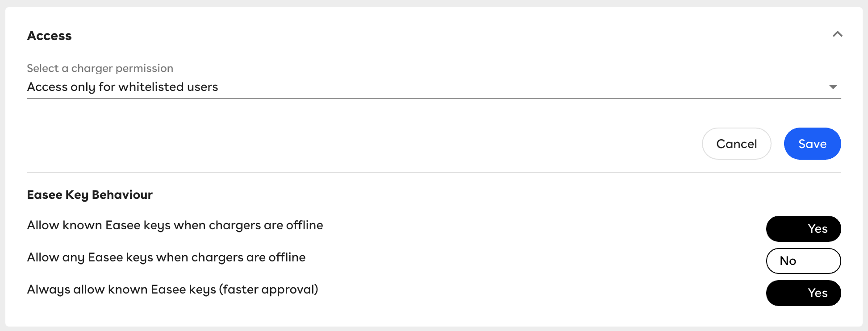The height and width of the screenshot is (331, 868).
Task: Enable 'Allow any Easee keys when offline' toggle
Action: [803, 261]
